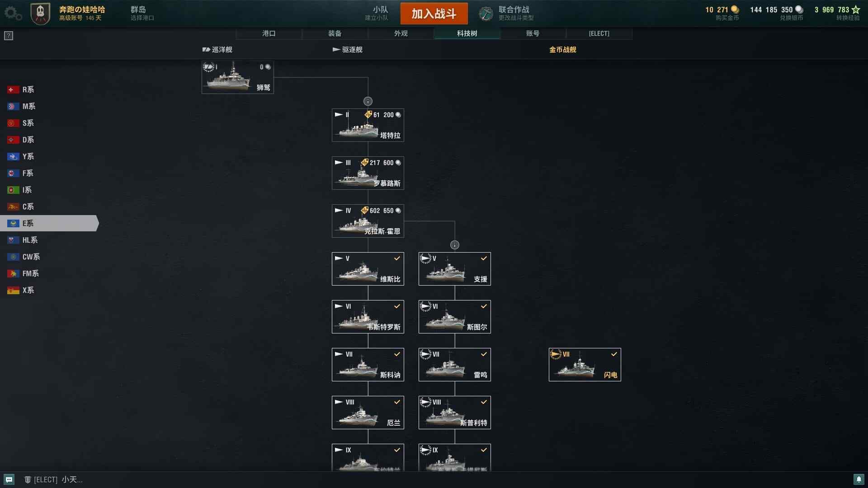Open the notifications bell icon
This screenshot has width=868, height=488.
(859, 479)
